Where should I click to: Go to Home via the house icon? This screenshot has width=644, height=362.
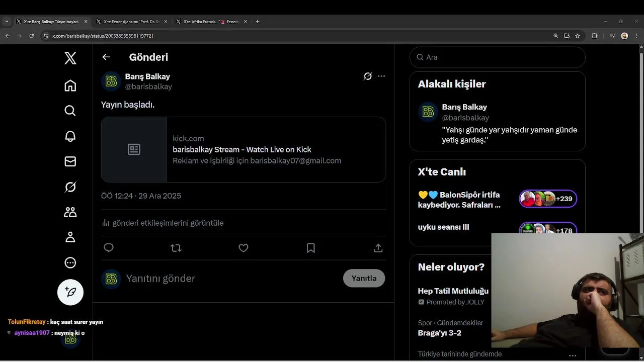click(x=70, y=85)
